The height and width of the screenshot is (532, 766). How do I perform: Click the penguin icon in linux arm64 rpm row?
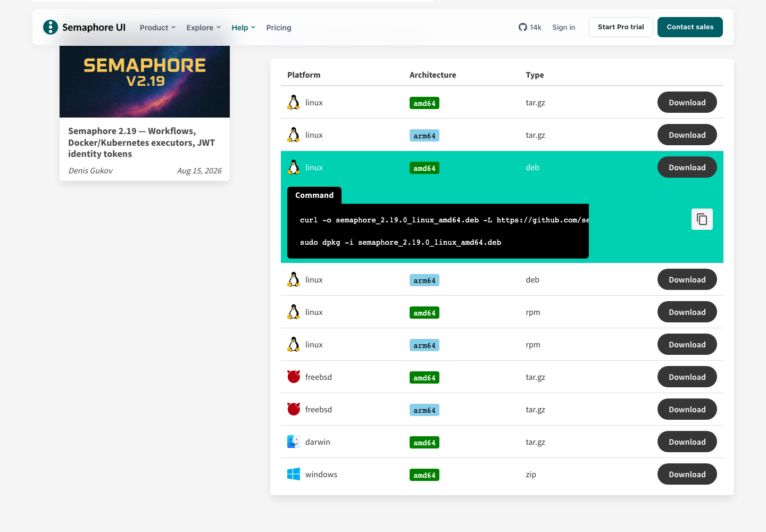294,344
